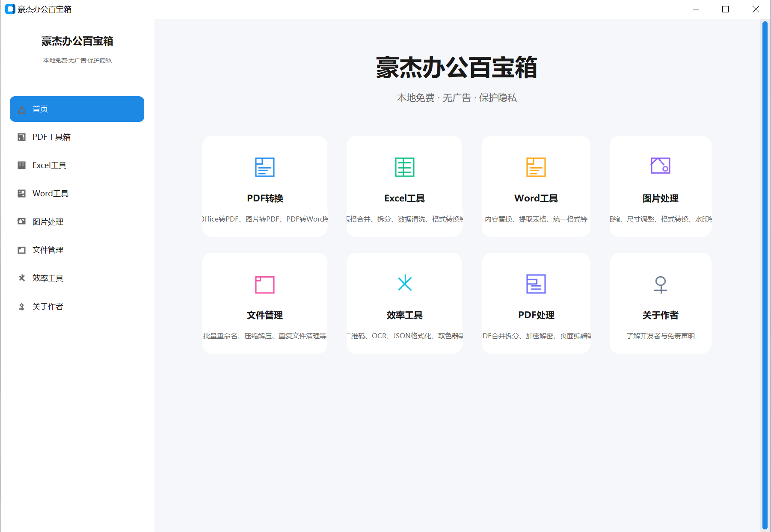Click the text 内容替换、提取表格、统一格式等

pyautogui.click(x=536, y=219)
